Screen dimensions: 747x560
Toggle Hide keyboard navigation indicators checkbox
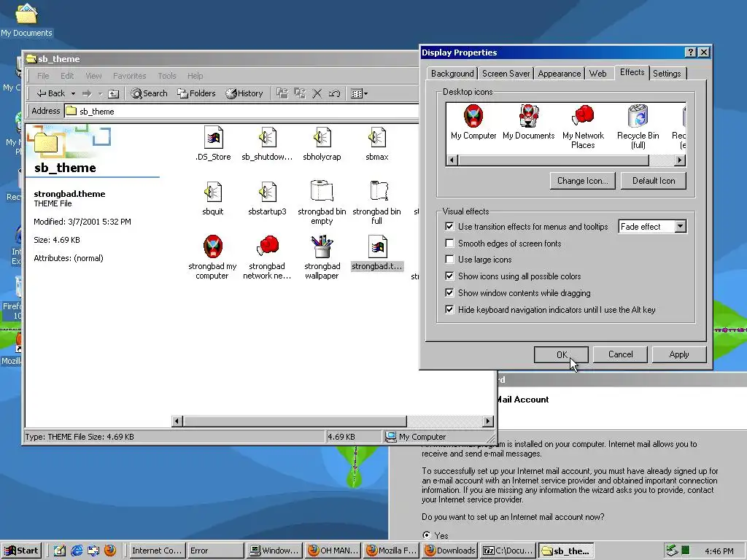tap(449, 309)
